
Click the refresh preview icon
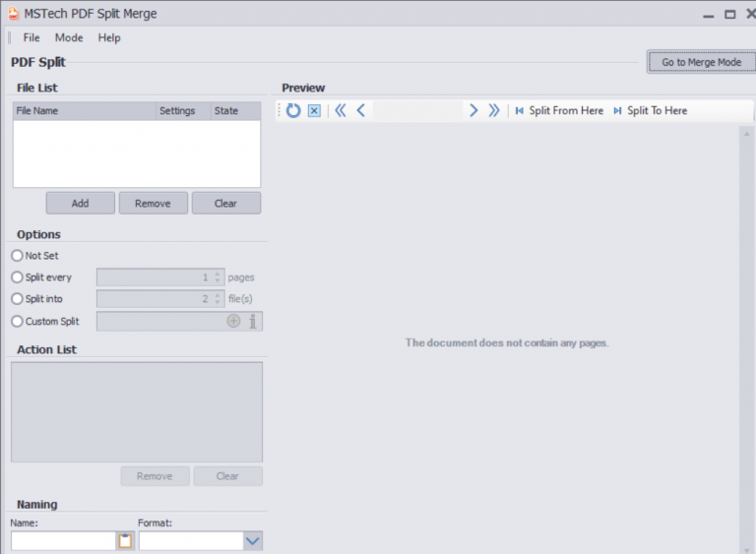[293, 110]
